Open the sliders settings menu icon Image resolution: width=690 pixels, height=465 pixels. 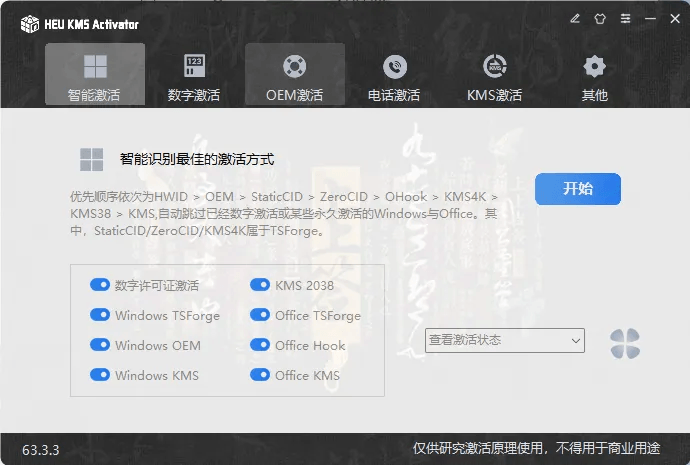(x=625, y=18)
